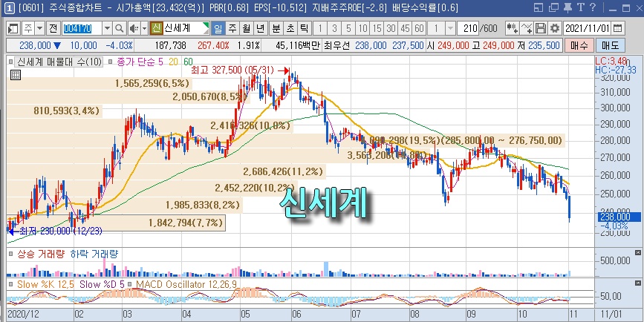Screen dimensions: 644x322
Task: Click the speaker sound alert icon
Action: [x=133, y=28]
